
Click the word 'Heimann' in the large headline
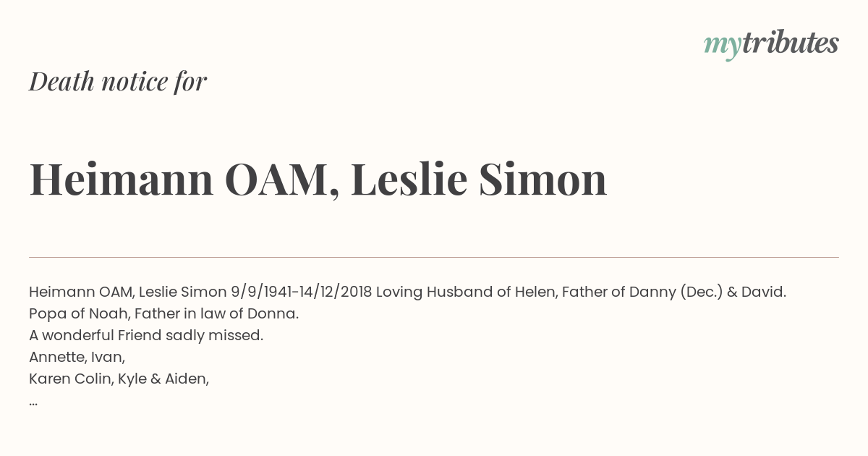122,180
